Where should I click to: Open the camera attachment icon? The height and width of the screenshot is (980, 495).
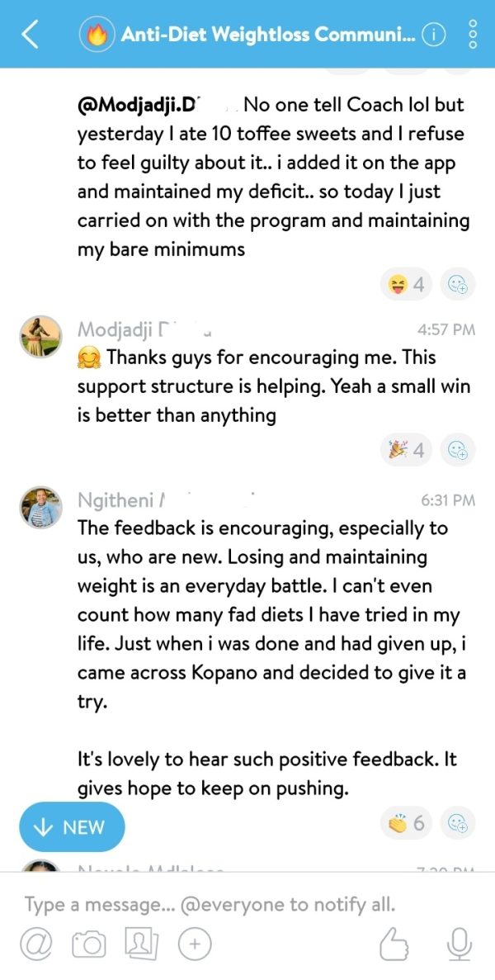coord(88,944)
